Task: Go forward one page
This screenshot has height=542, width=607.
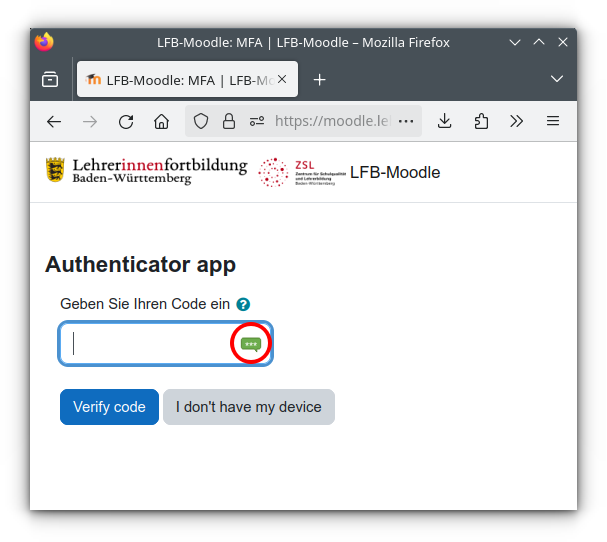Action: 90,122
